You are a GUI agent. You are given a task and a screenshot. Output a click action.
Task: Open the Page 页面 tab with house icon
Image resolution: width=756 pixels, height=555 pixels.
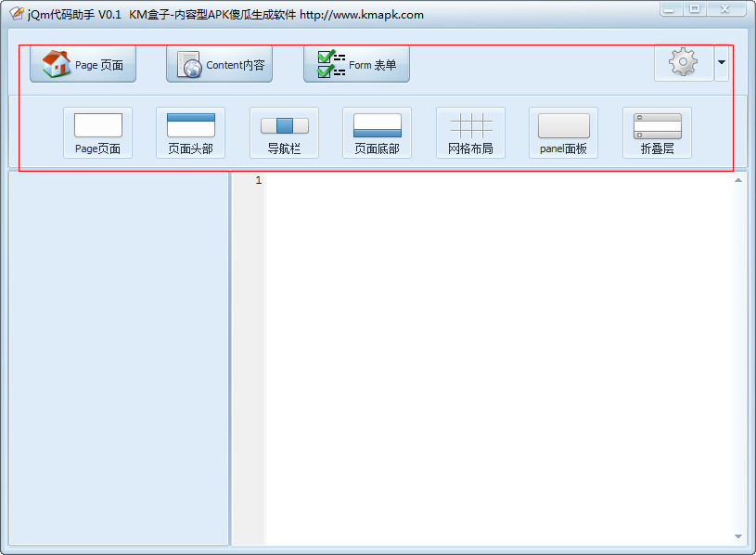click(83, 64)
